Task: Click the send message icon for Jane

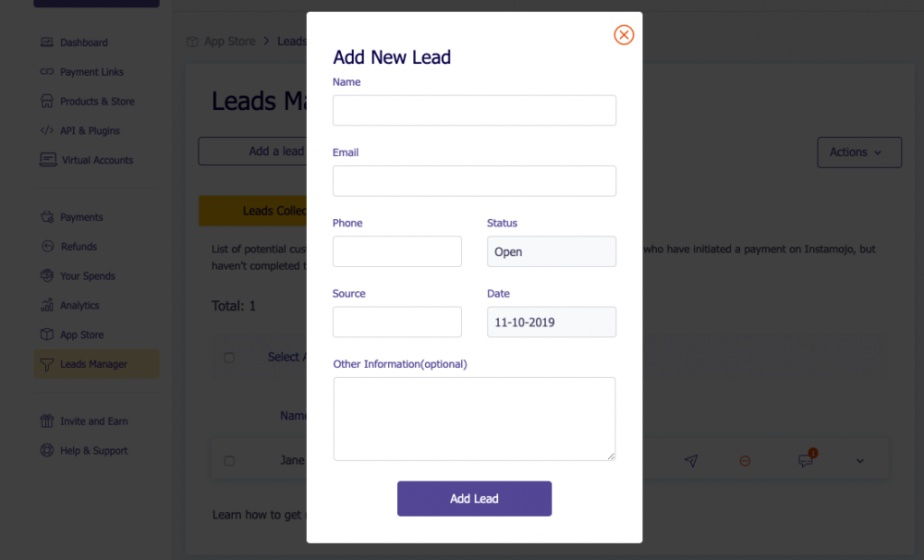Action: tap(691, 461)
